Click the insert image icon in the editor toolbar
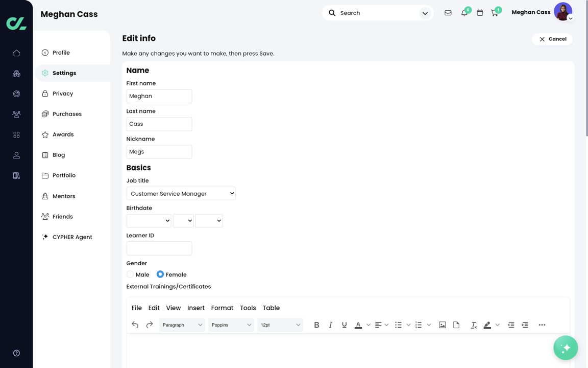Viewport: 588px width, 368px height. 442,325
